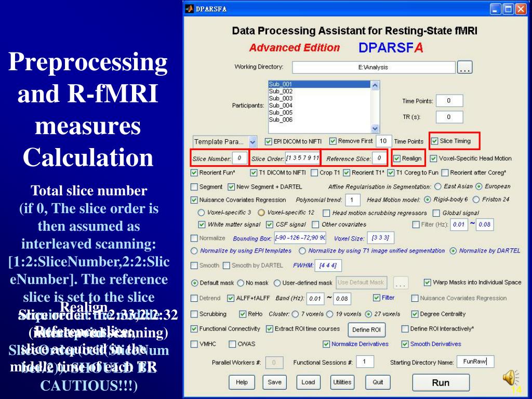Toggle Voxel-Specific Head Motion checkbox
Image resolution: width=532 pixels, height=399 pixels.
click(x=433, y=158)
